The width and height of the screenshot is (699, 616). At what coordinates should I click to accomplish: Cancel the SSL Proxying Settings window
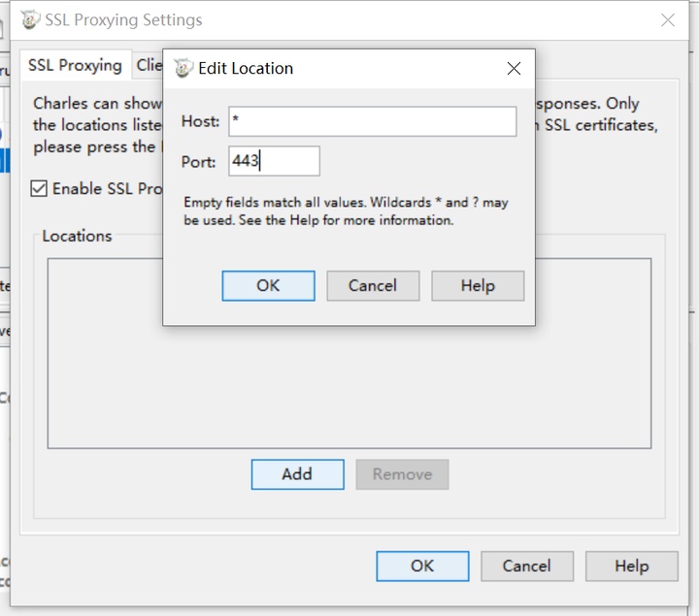click(x=527, y=567)
